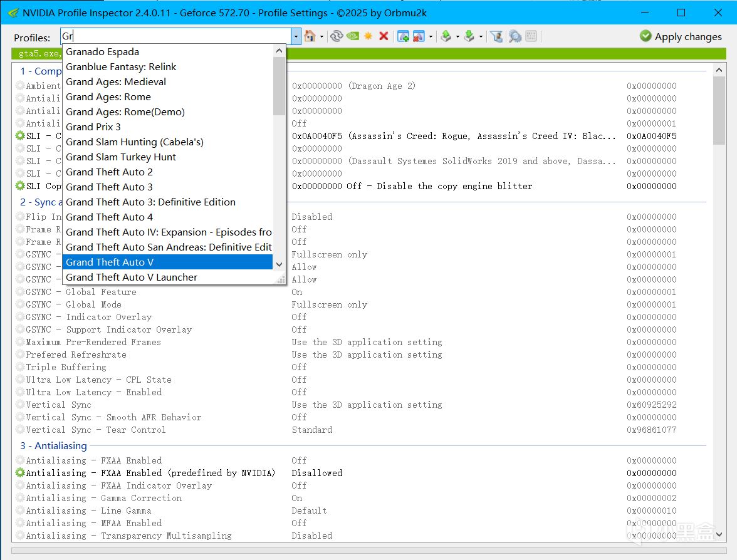737x560 pixels.
Task: Open dropdown arrow beside the home icon
Action: pos(322,36)
